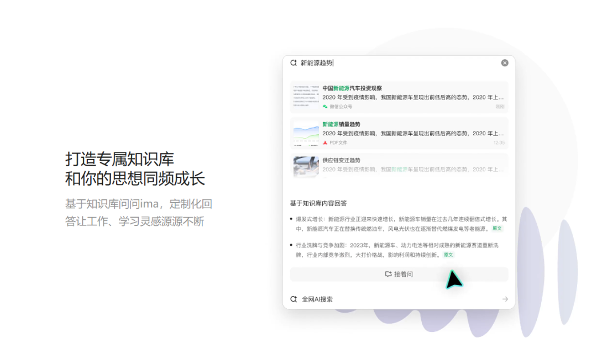Viewport: 597px width, 364px height.
Task: Select the 全网AI搜索 option
Action: [317, 299]
